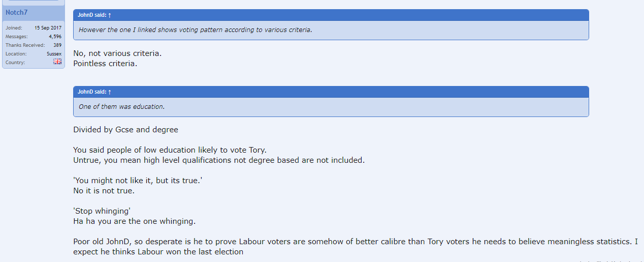
Task: Click the quote "One of them was education."
Action: pos(122,107)
